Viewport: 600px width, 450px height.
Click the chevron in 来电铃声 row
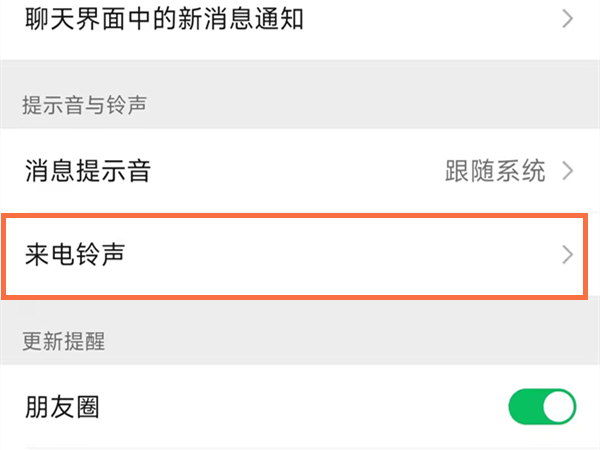pos(567,254)
